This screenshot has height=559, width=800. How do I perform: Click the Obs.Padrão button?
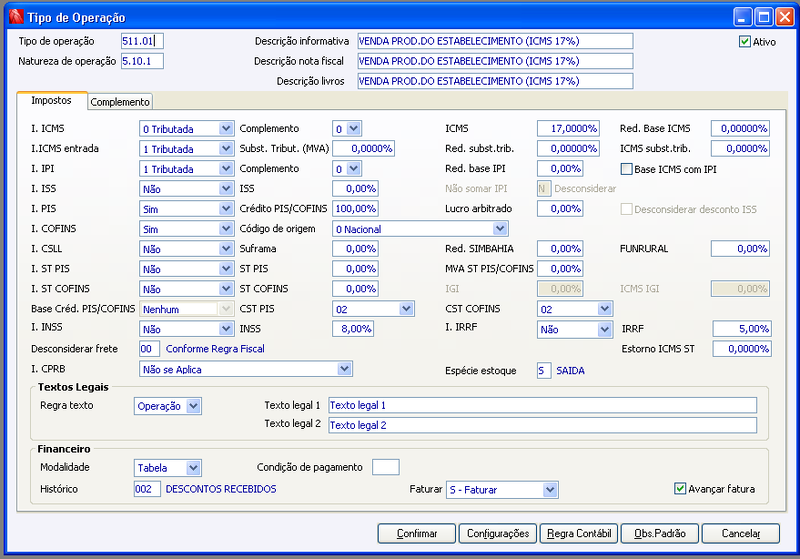[x=660, y=533]
